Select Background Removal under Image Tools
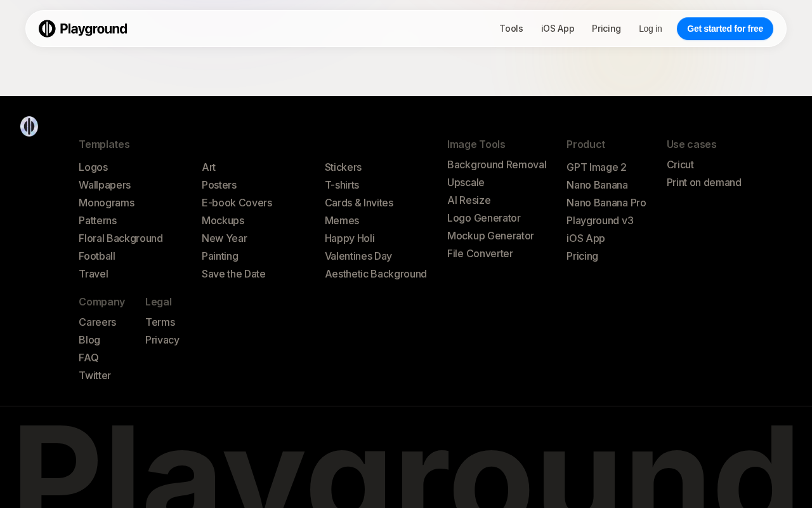 point(497,164)
